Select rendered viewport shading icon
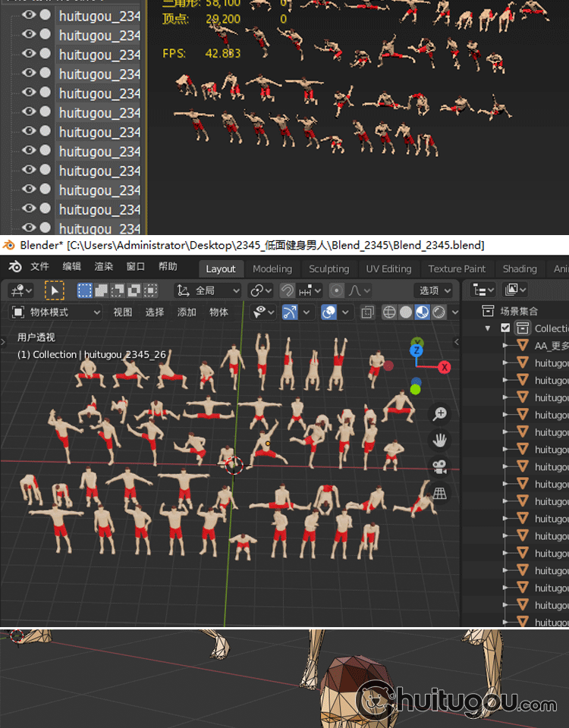Viewport: 569px width, 728px height. coord(439,312)
